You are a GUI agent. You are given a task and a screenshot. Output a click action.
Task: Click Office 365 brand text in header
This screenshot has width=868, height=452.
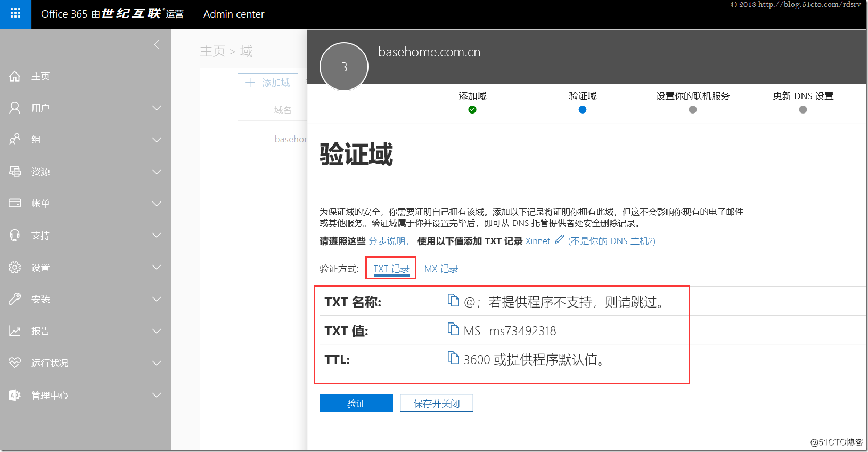pos(64,14)
